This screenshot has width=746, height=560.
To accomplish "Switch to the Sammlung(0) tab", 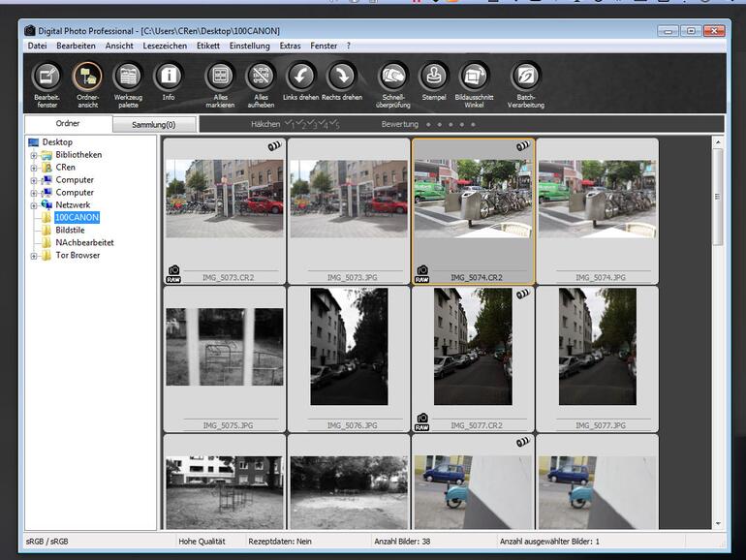I will click(154, 125).
